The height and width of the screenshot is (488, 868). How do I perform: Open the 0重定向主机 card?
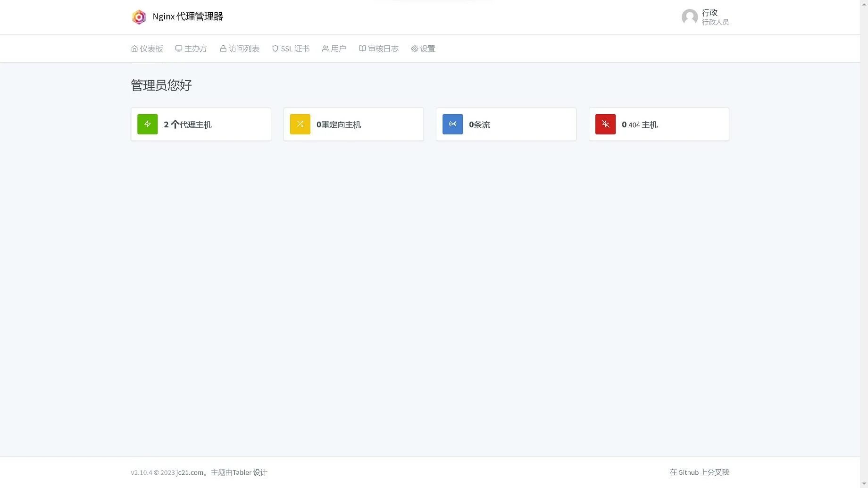(x=354, y=124)
